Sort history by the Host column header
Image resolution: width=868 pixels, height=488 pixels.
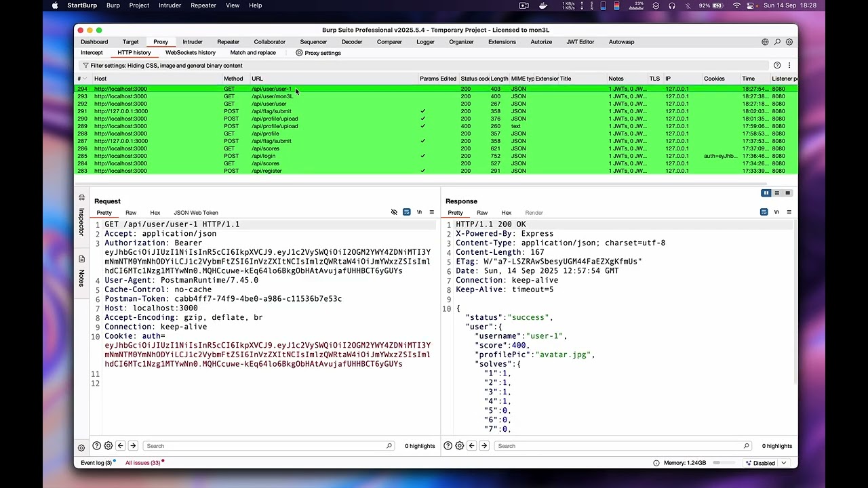(x=157, y=79)
